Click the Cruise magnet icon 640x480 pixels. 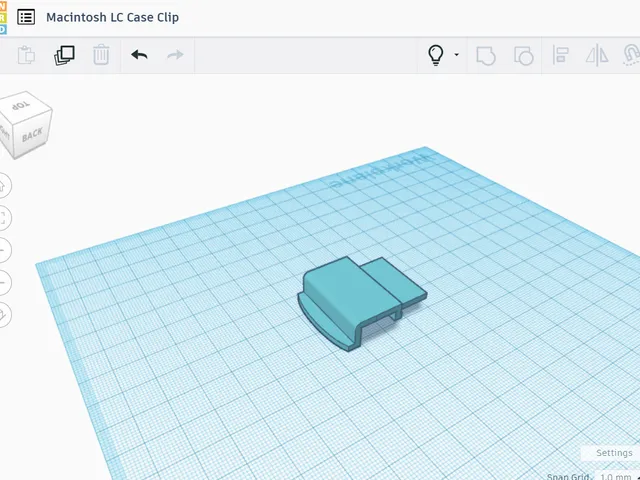(x=631, y=55)
